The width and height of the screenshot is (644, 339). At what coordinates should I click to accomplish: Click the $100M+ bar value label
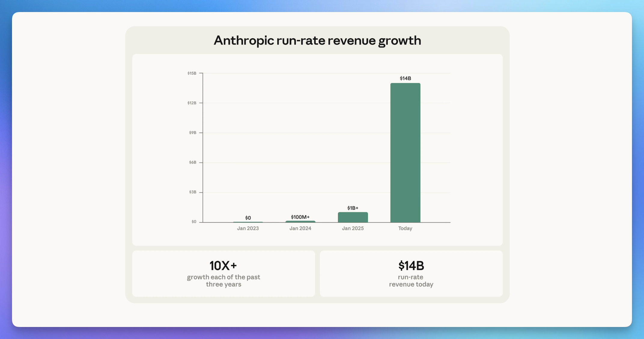coord(300,217)
